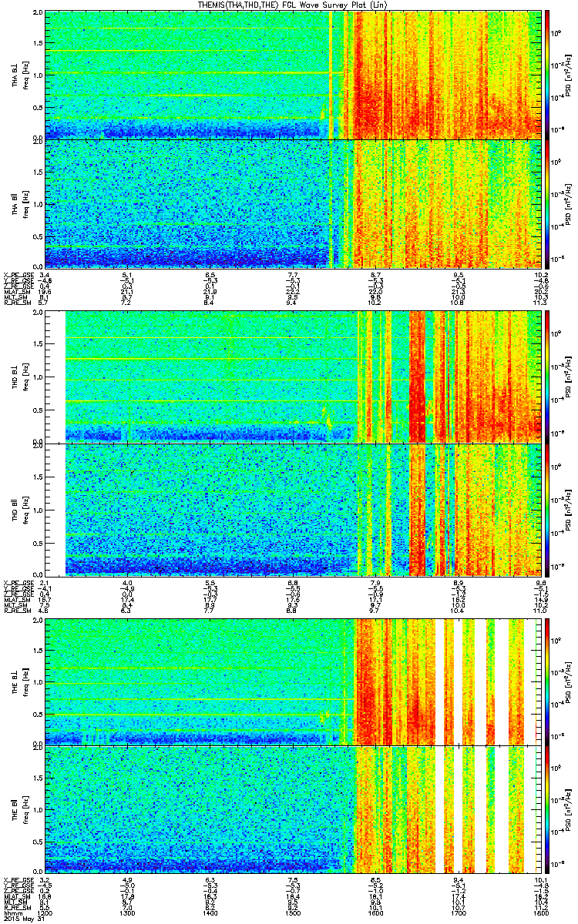Click the 'THA B∥ freq [Hz]' axis label
This screenshot has height=924, width=578.
[20, 203]
